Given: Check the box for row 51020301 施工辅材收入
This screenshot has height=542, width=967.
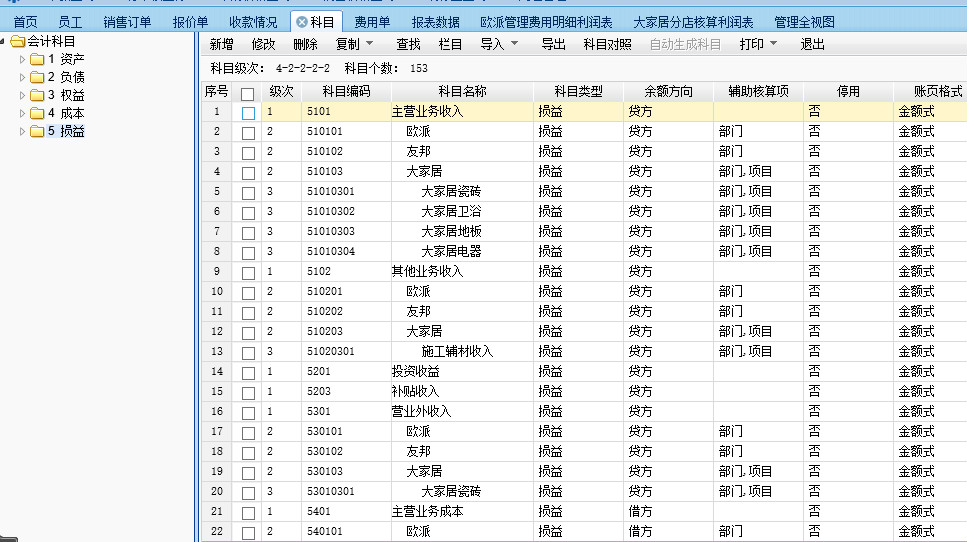Looking at the screenshot, I should 248,353.
